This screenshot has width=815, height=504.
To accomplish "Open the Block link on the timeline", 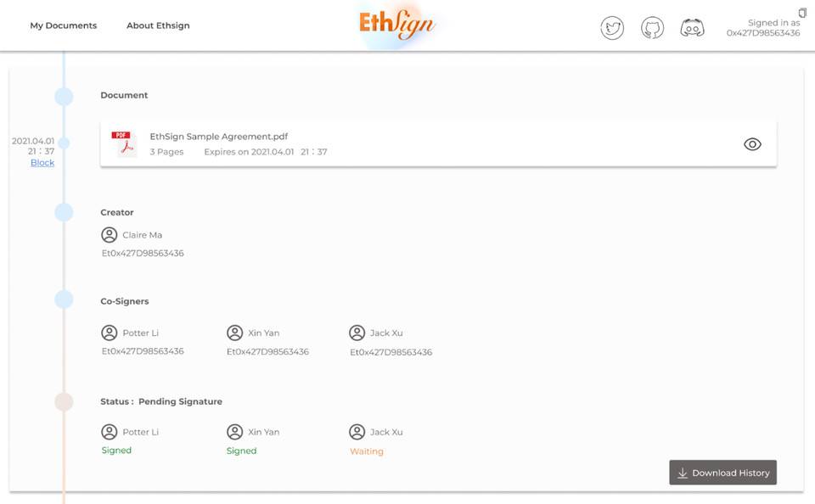I will click(42, 162).
